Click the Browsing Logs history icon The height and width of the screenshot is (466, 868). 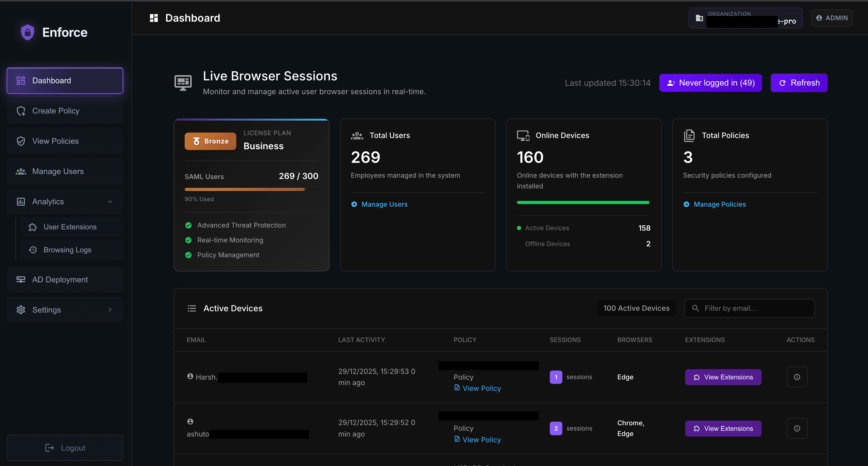[x=33, y=250]
